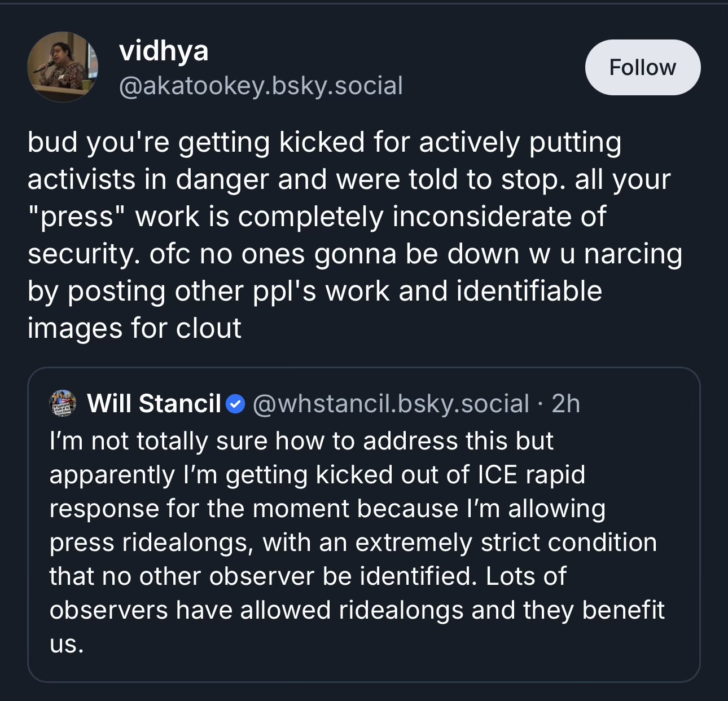Click "press ridealongs" in the quoted post
728x701 pixels.
click(149, 543)
